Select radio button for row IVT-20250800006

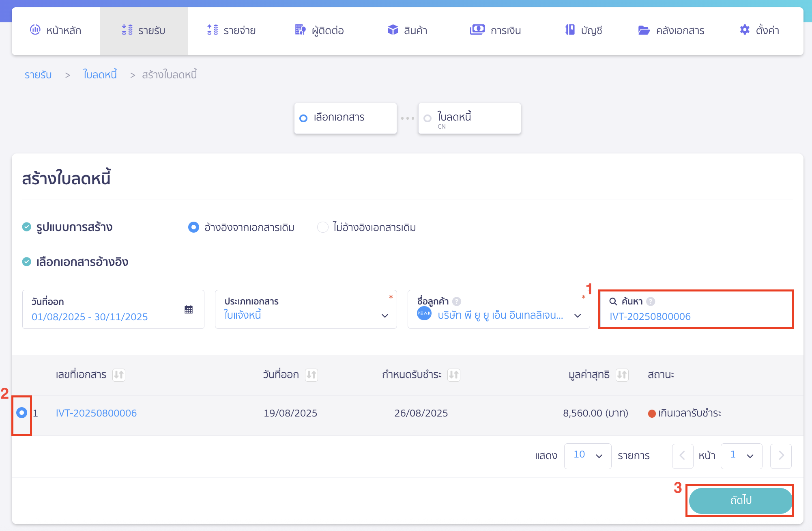pyautogui.click(x=22, y=413)
